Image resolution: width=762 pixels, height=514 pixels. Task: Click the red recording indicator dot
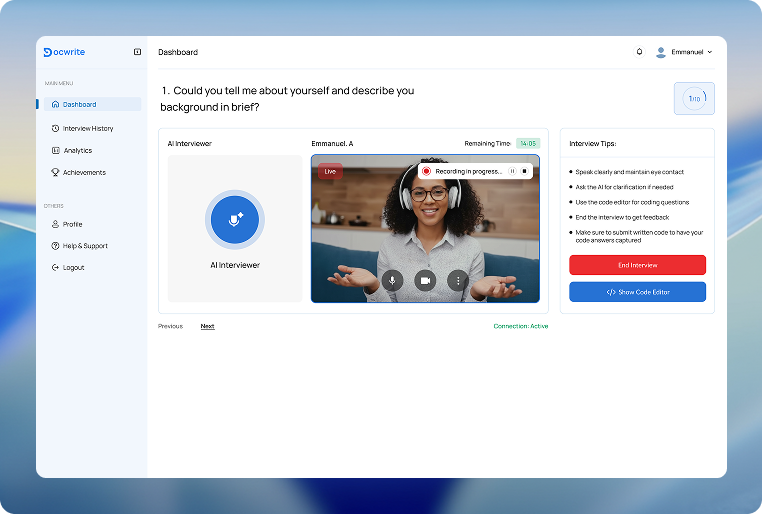pyautogui.click(x=426, y=171)
